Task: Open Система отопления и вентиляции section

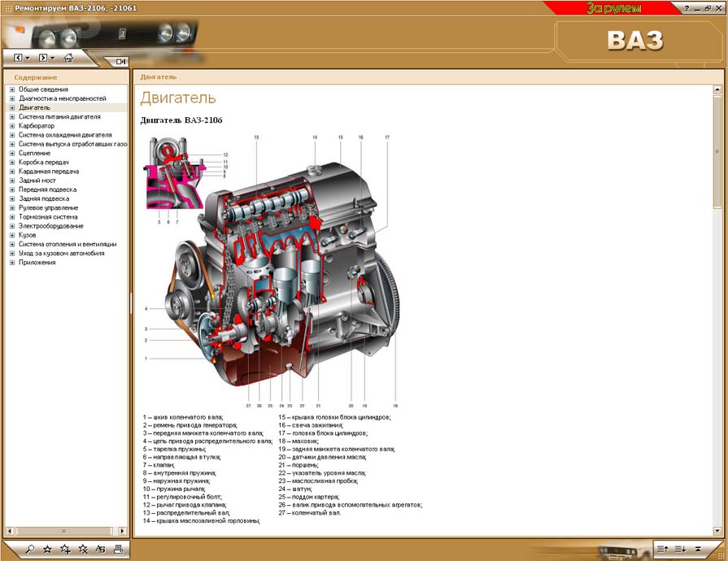Action: [68, 244]
